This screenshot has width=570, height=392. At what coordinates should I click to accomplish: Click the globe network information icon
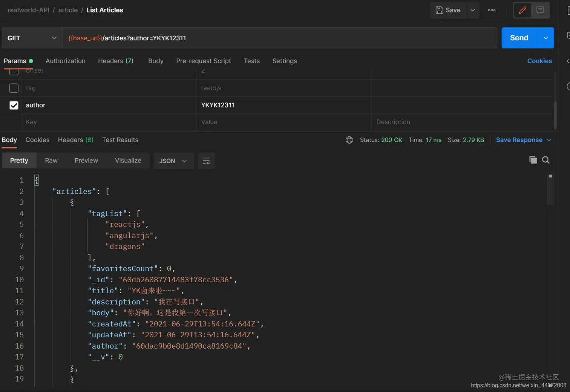[349, 140]
